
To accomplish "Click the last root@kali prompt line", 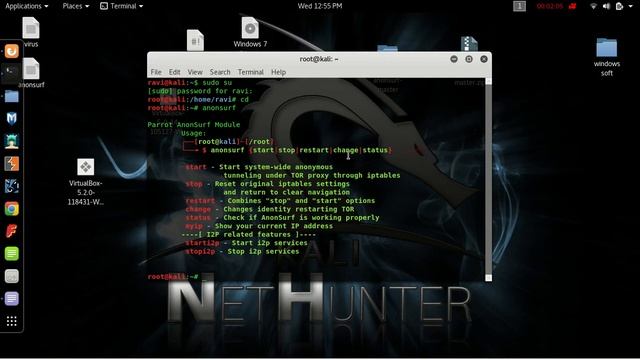I will tap(173, 277).
